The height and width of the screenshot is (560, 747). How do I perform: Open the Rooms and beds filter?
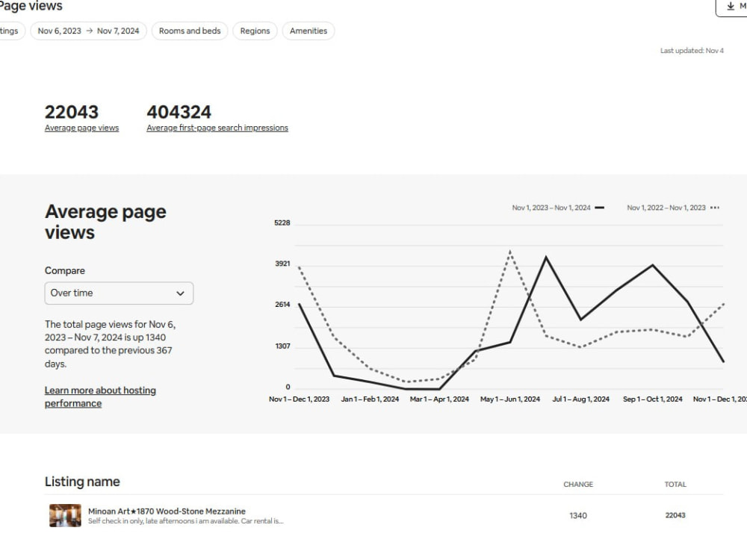[x=190, y=31]
